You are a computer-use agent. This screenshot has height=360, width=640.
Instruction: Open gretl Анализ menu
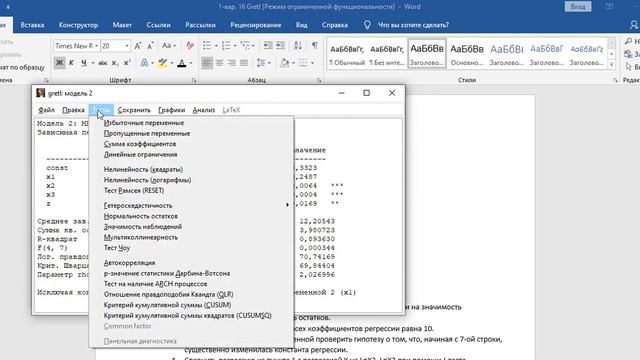coord(204,110)
